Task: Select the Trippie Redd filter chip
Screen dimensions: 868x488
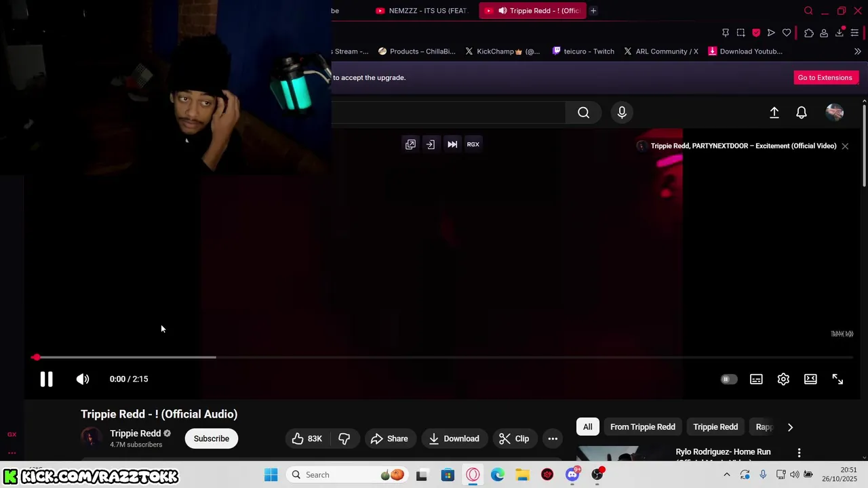Action: coord(715,427)
